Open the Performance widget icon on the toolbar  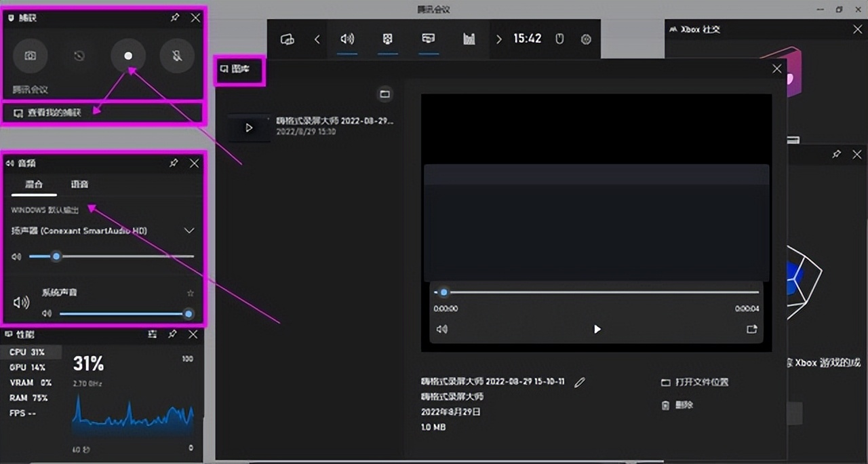(469, 39)
